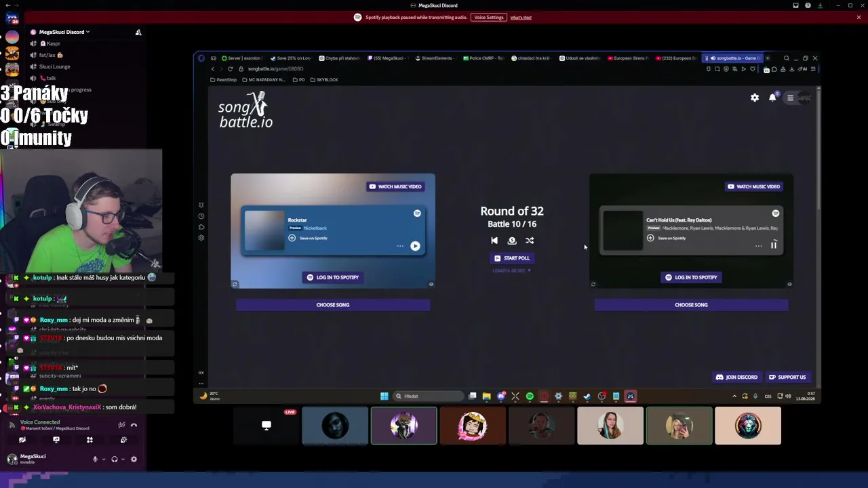This screenshot has width=868, height=488.
Task: Open PawnShop bookmark folder
Action: 223,80
